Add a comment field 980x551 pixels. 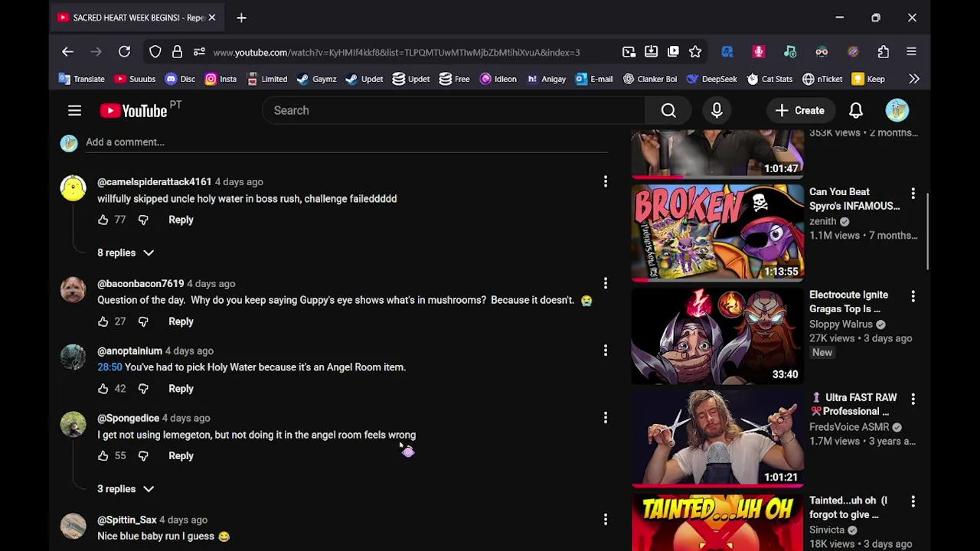[x=346, y=142]
